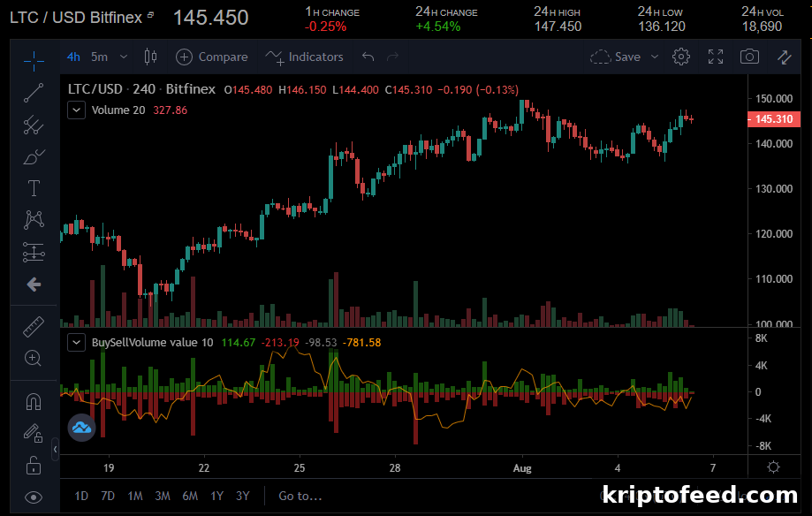
Task: Toggle magnet mode
Action: (34, 401)
